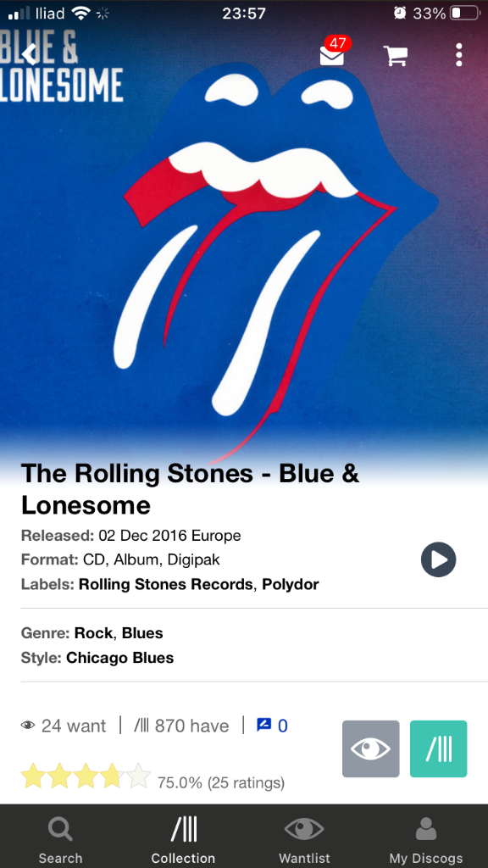Image resolution: width=488 pixels, height=868 pixels.
Task: Go back using the left chevron
Action: tap(30, 54)
